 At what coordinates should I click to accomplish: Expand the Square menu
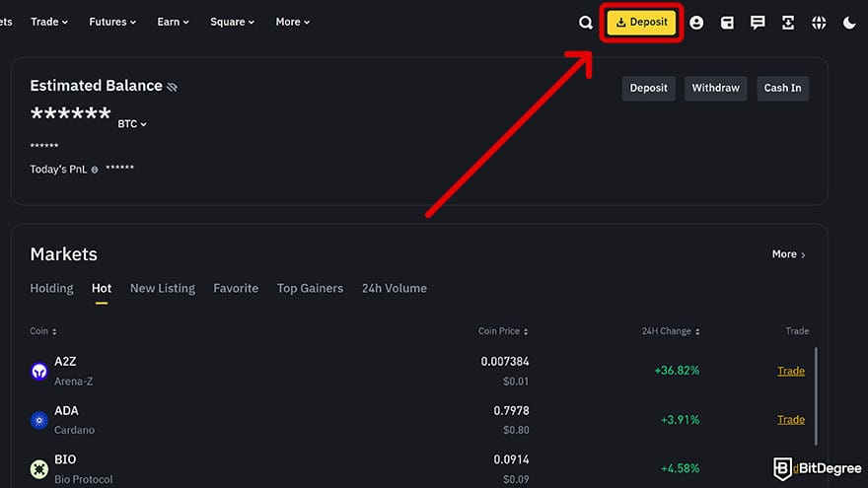coord(232,22)
